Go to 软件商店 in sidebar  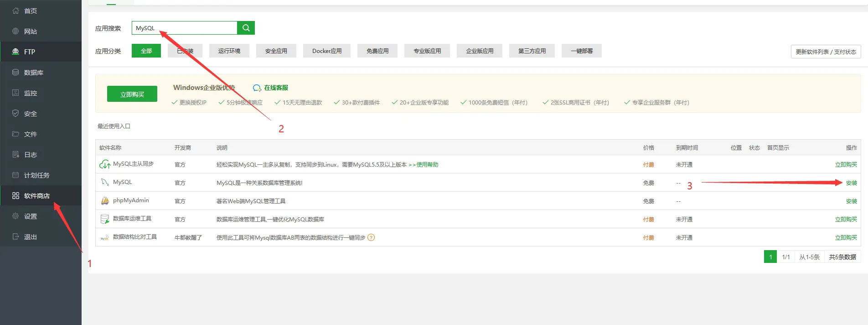pyautogui.click(x=36, y=196)
